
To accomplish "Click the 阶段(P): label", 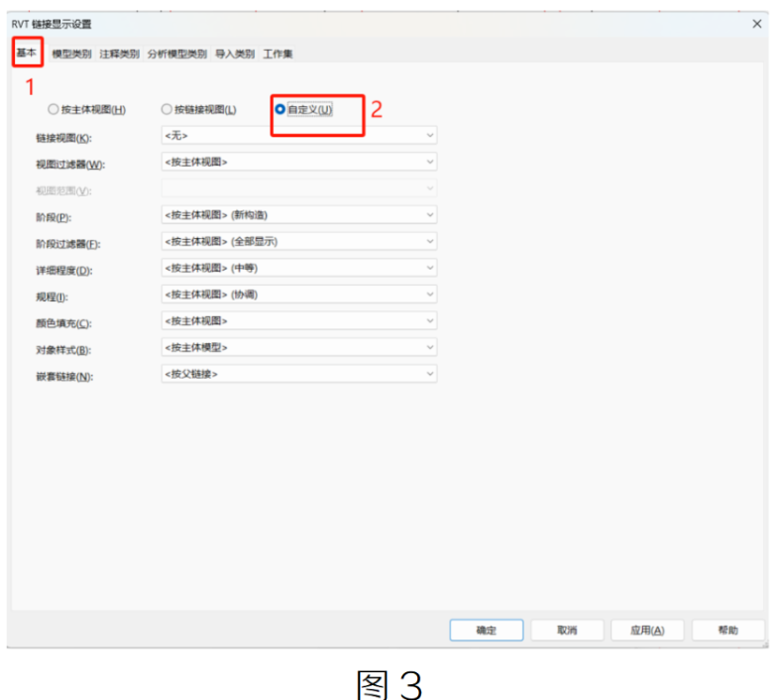I will pos(54,217).
